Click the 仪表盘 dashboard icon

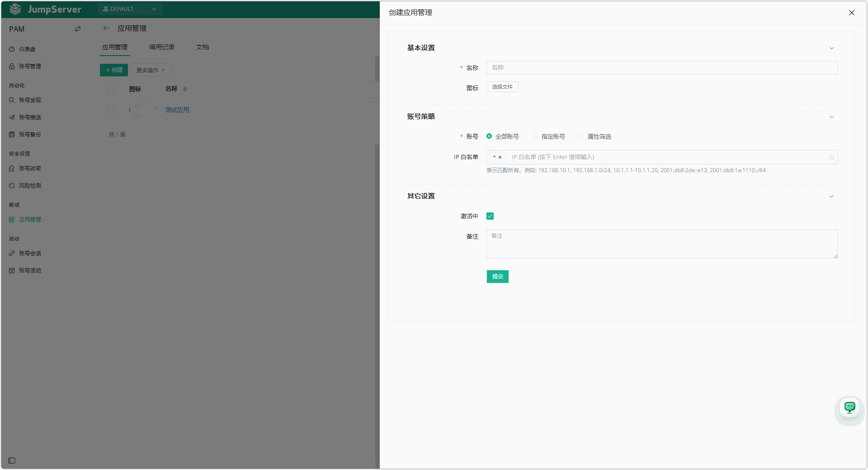pos(12,49)
